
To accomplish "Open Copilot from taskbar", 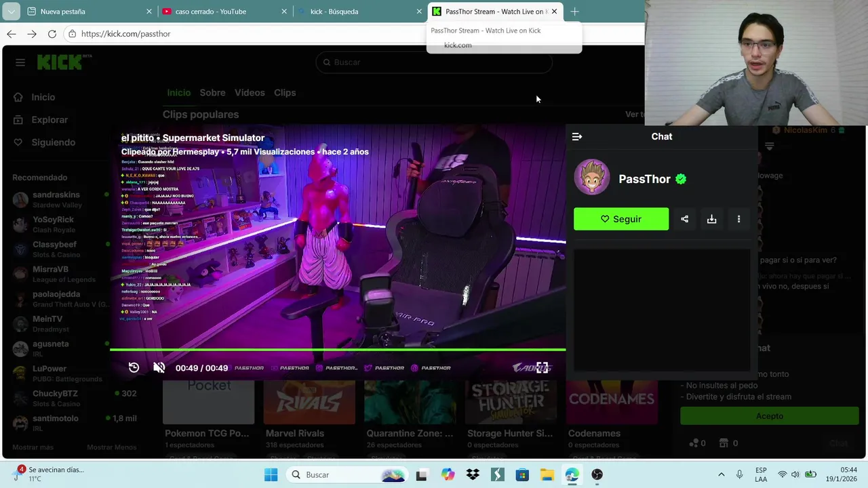I will (448, 474).
